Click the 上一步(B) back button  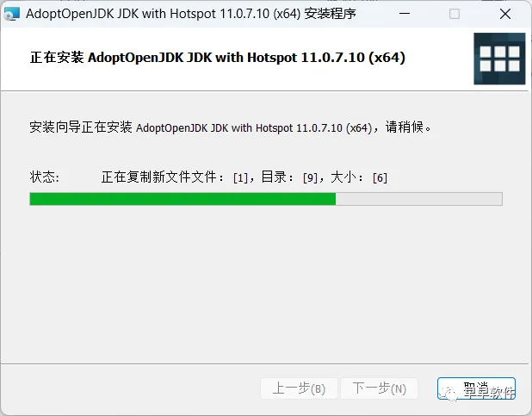(299, 388)
